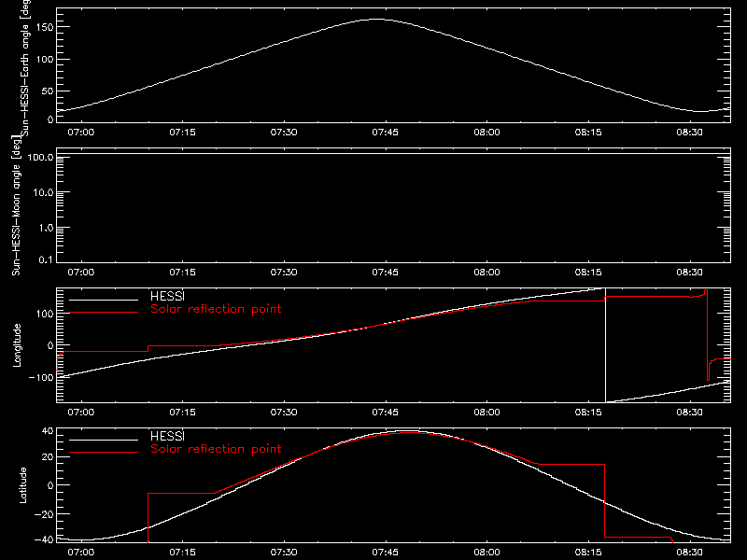
Task: Click the Sun-HESSI-Earth angle axis title
Action: (x=25, y=66)
